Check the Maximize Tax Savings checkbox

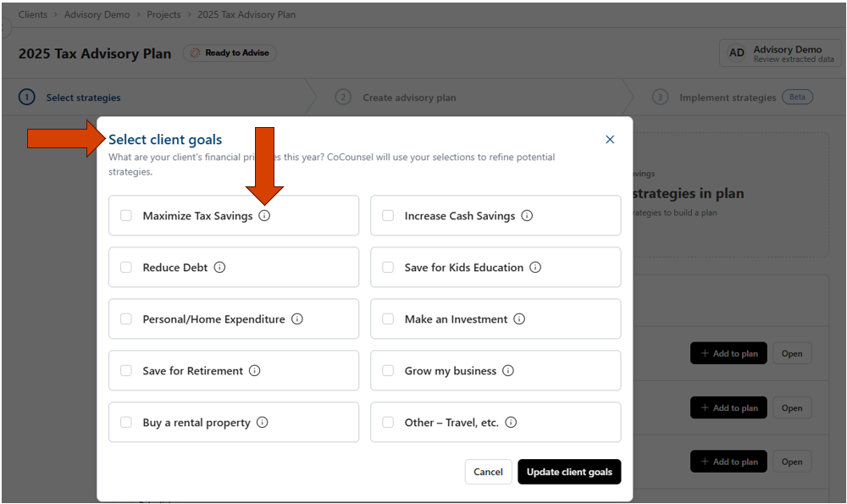126,216
